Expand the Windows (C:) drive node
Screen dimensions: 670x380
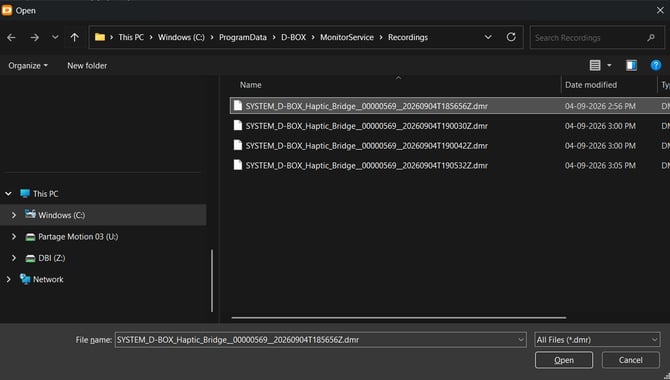click(x=14, y=215)
